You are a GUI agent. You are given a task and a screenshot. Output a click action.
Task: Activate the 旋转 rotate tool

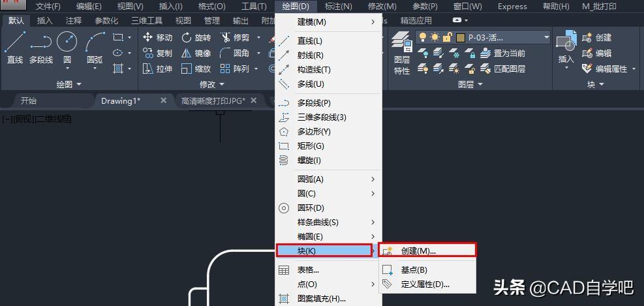tap(196, 37)
